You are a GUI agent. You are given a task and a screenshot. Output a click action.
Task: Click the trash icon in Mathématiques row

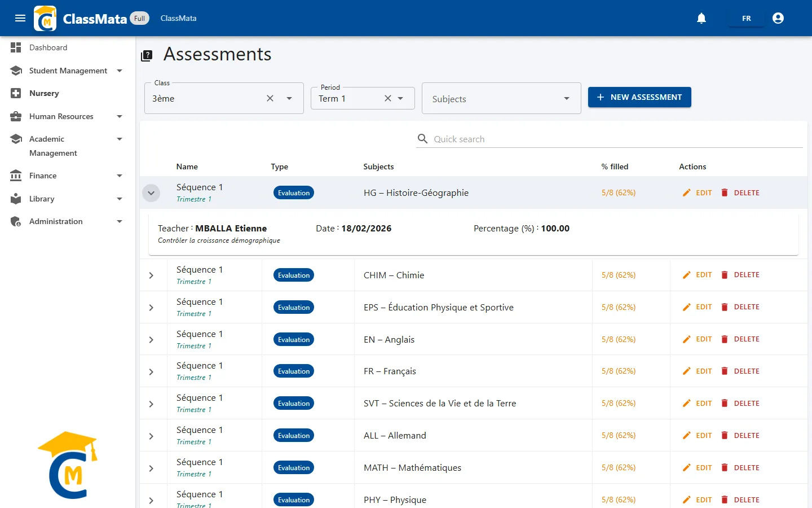coord(725,467)
